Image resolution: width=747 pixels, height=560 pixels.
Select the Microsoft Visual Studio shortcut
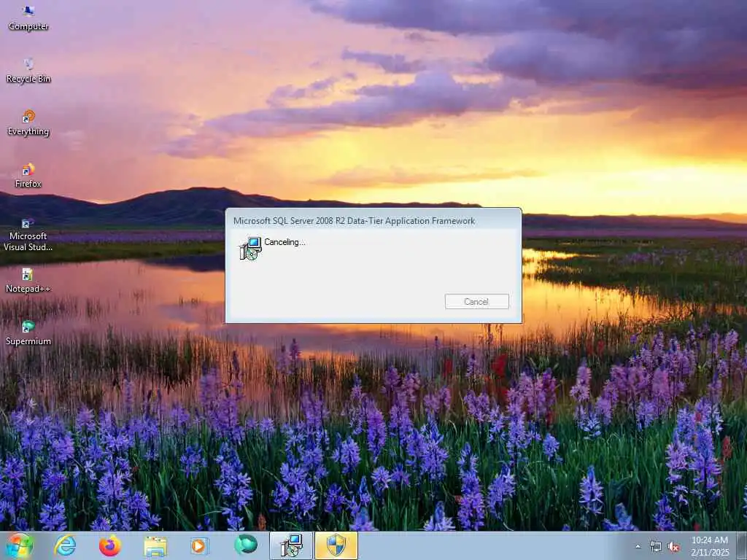(x=28, y=235)
